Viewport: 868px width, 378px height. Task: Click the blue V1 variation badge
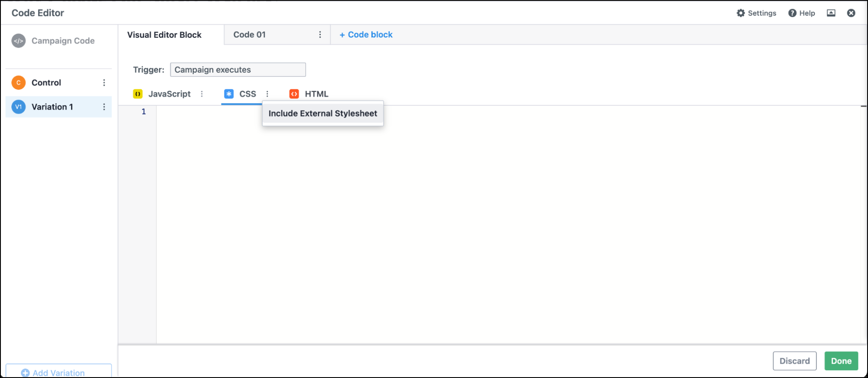click(19, 107)
